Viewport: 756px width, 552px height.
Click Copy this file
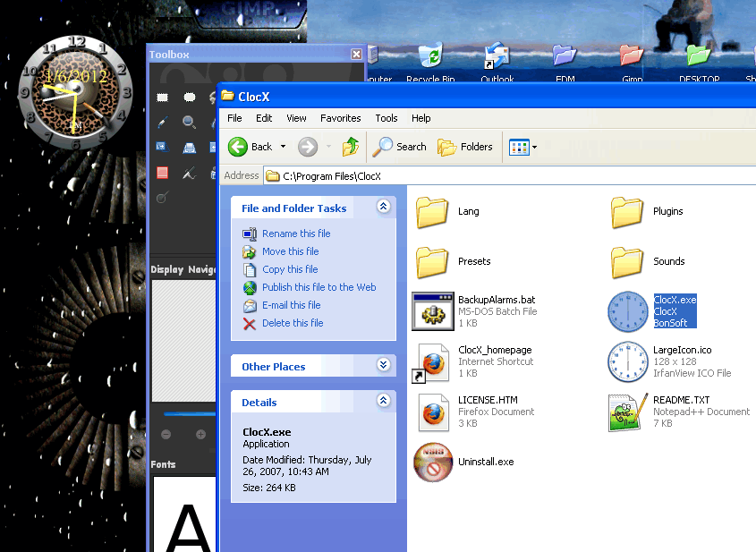point(290,269)
